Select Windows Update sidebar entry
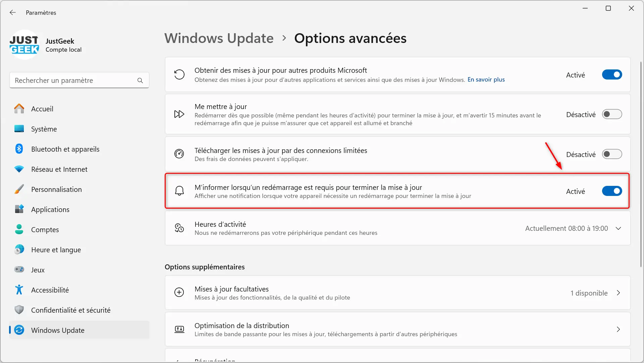Screen dimensions: 644x363 (x=79, y=330)
